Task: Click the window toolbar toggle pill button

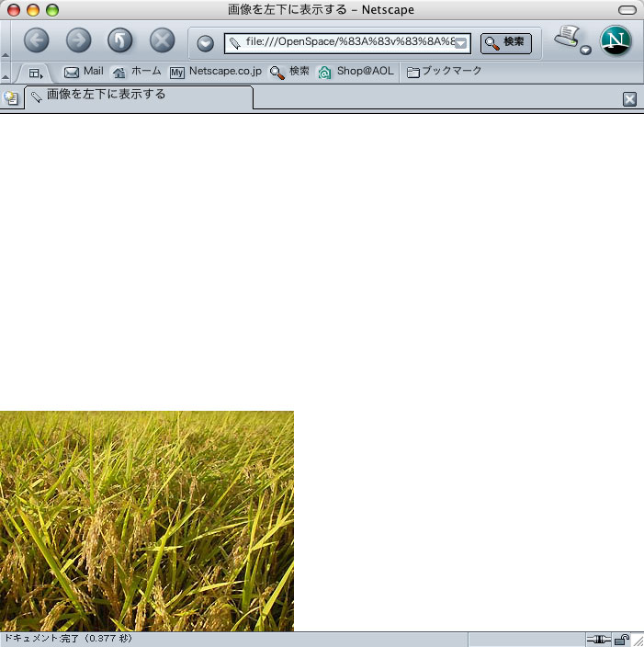Action: pos(627,10)
